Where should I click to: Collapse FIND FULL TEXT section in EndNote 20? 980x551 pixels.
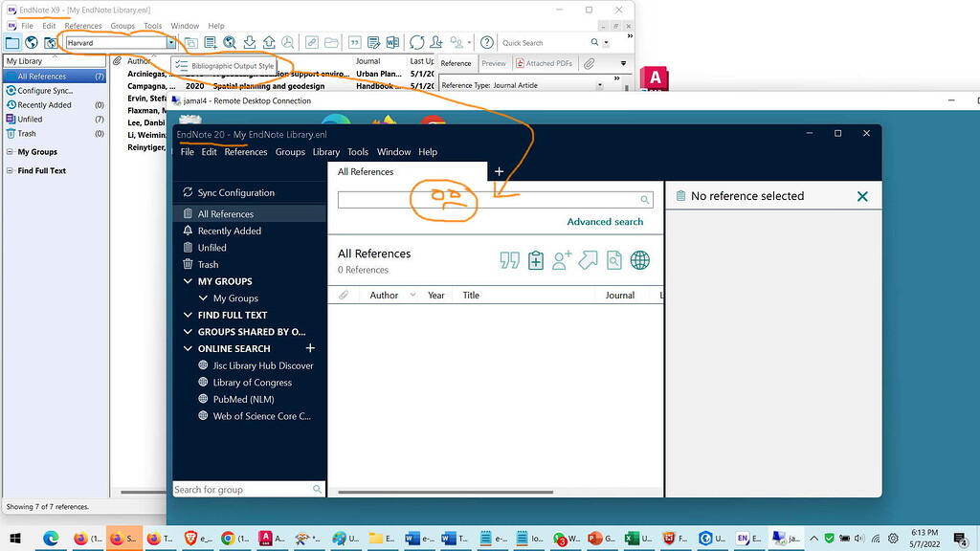click(188, 315)
